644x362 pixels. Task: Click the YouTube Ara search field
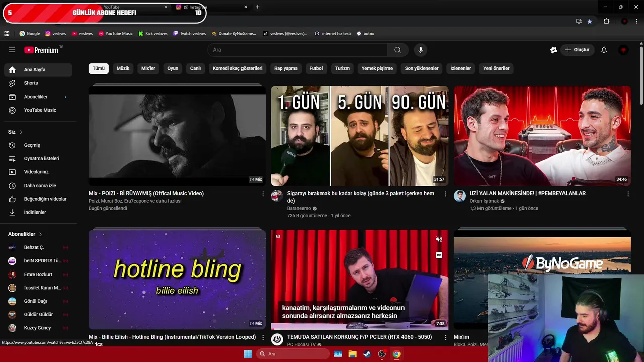297,50
